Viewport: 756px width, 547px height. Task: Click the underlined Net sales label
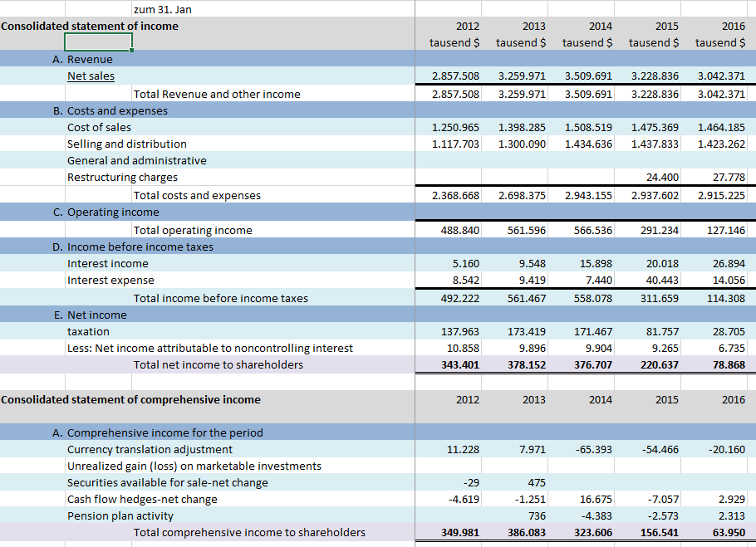coord(91,76)
